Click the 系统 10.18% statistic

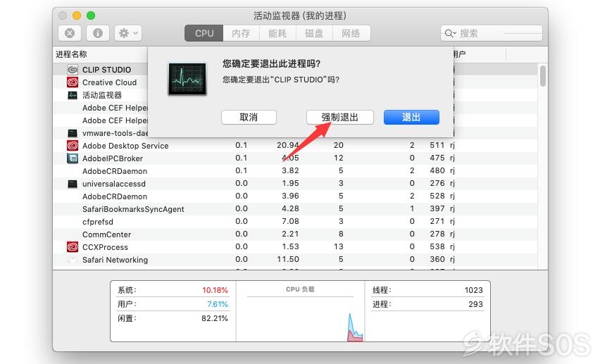coord(173,290)
